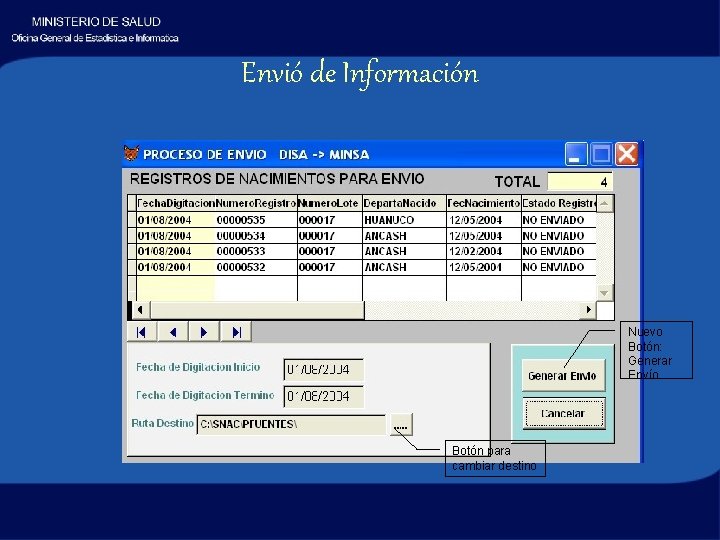720x540 pixels.
Task: Close the Proceso de Envio window
Action: (626, 153)
